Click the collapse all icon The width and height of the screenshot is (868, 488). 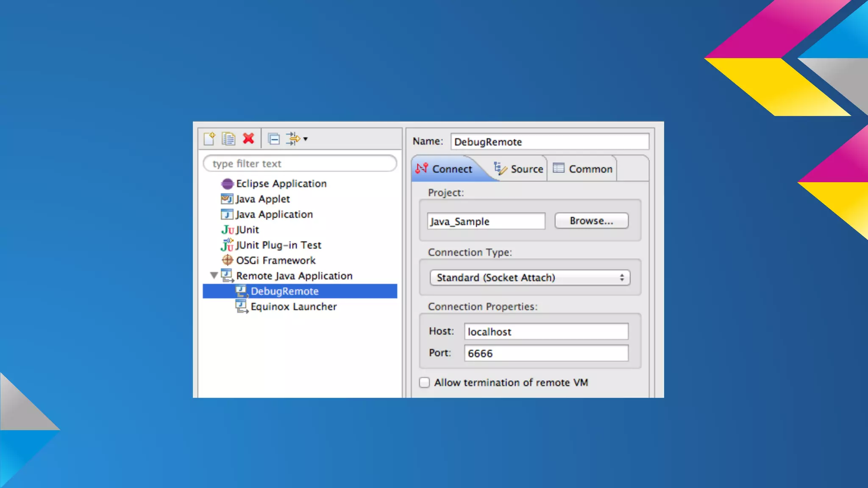point(274,139)
